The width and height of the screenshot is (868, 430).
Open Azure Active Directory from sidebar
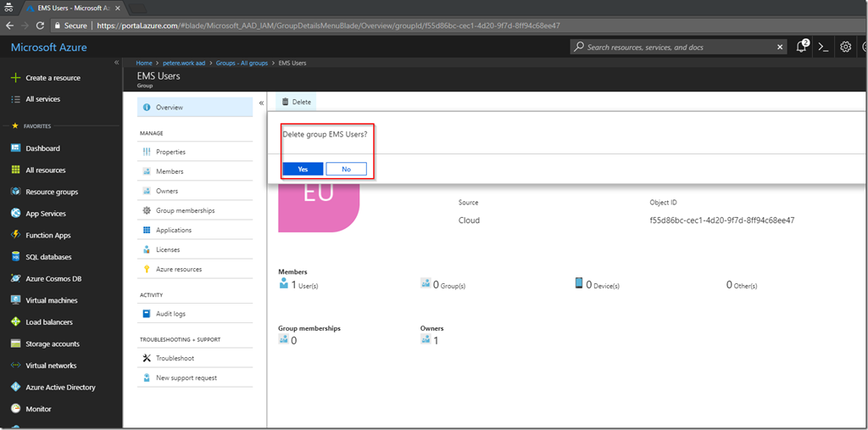pyautogui.click(x=60, y=387)
